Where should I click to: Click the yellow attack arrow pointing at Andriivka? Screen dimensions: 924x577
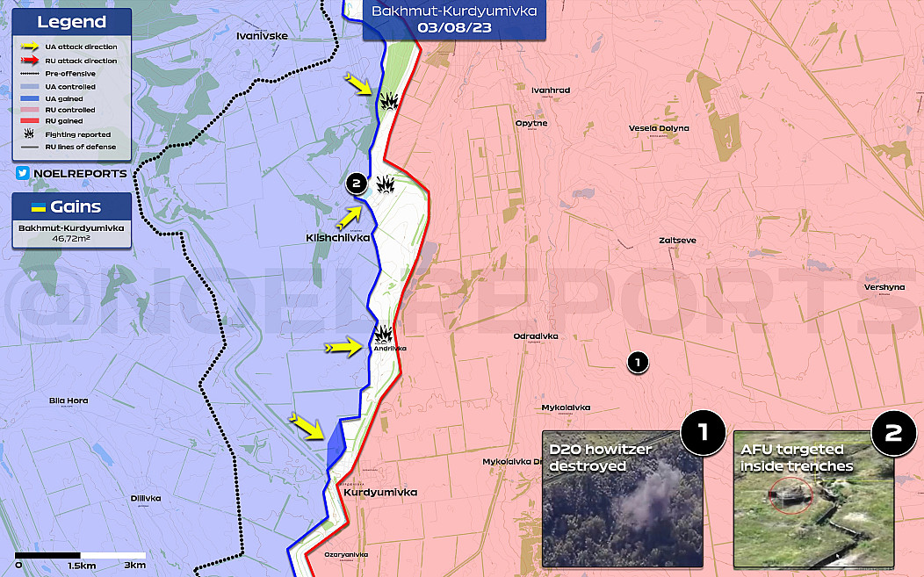[344, 348]
